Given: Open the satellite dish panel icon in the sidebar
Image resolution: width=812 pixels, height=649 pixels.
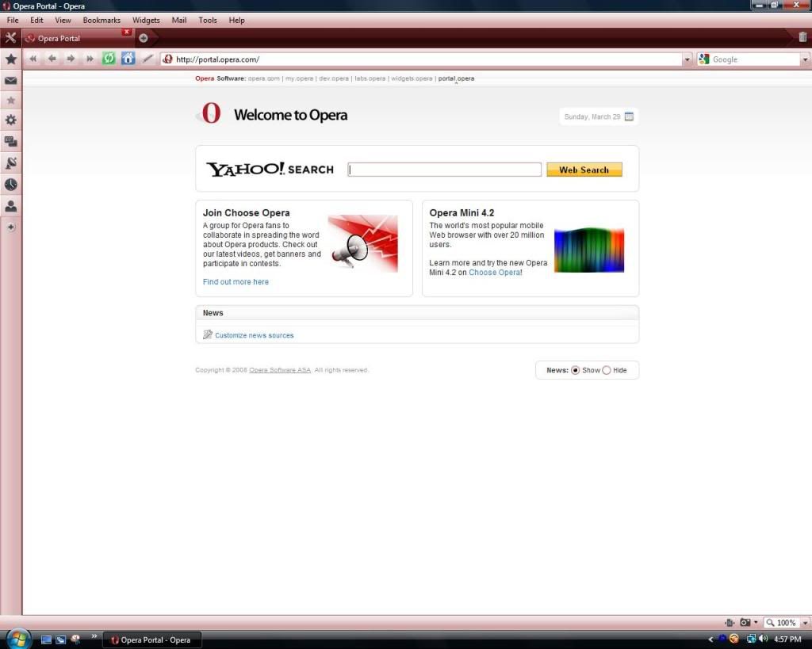Looking at the screenshot, I should point(10,163).
